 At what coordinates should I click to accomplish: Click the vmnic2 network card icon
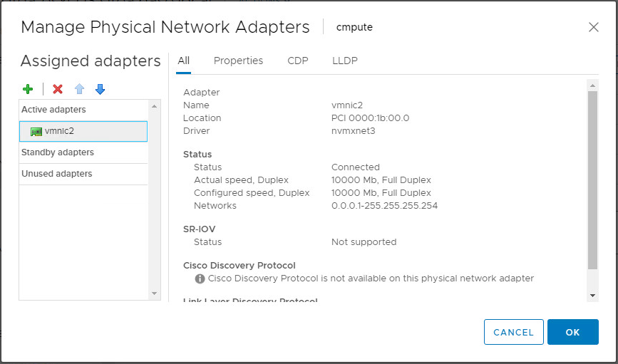[36, 131]
